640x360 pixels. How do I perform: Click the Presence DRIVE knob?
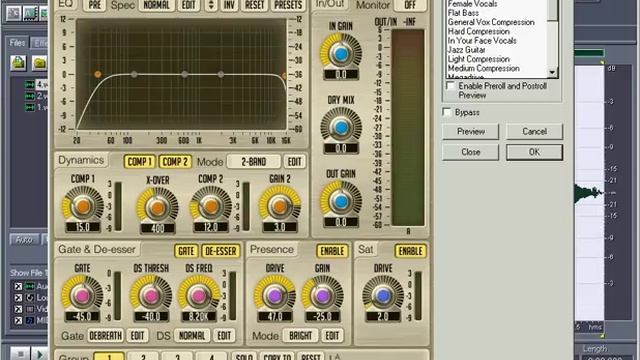pos(275,296)
